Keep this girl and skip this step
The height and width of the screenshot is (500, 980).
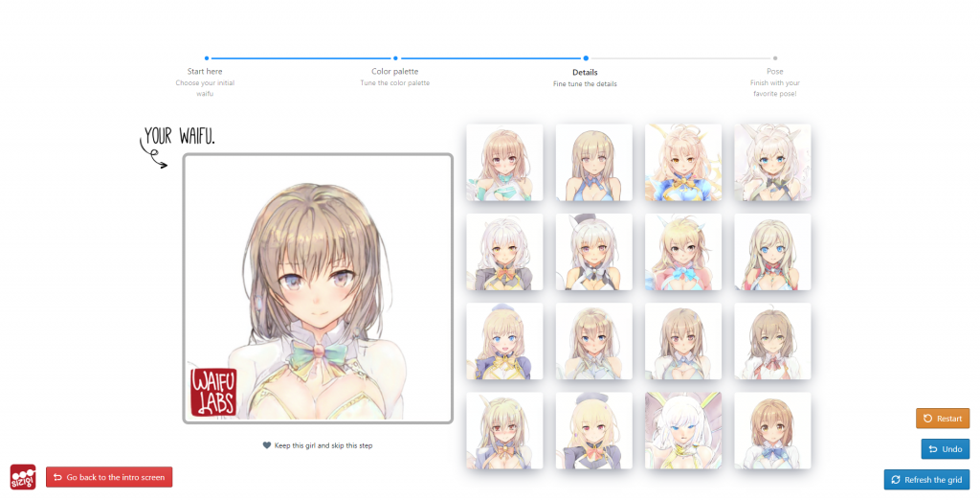(317, 445)
